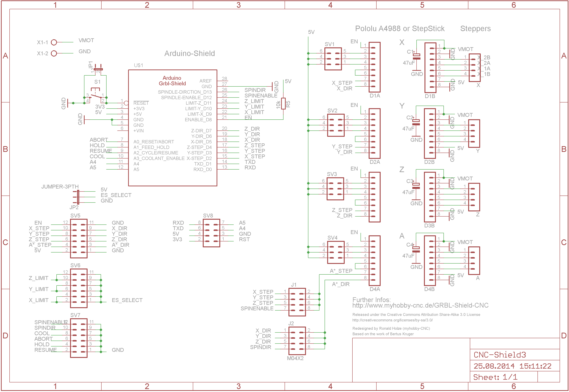This screenshot has height=392, width=569.
Task: Select the C4 capacitor symbol
Action: pyautogui.click(x=416, y=250)
